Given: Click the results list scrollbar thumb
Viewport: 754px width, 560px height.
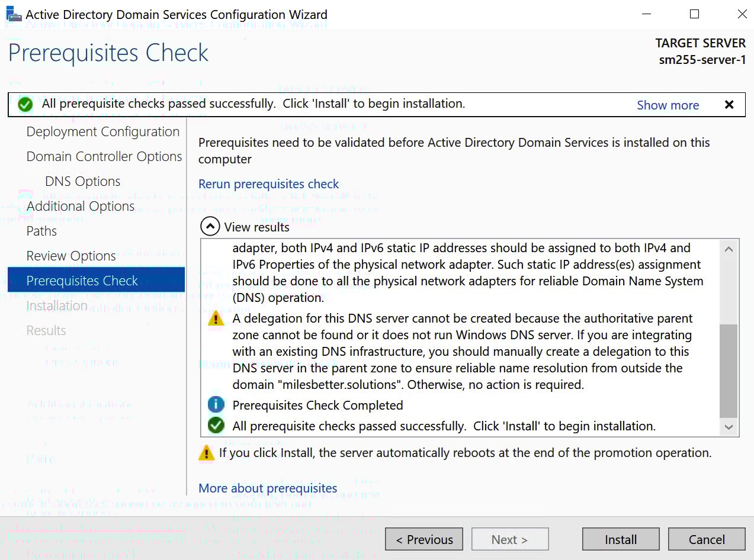Looking at the screenshot, I should [729, 371].
